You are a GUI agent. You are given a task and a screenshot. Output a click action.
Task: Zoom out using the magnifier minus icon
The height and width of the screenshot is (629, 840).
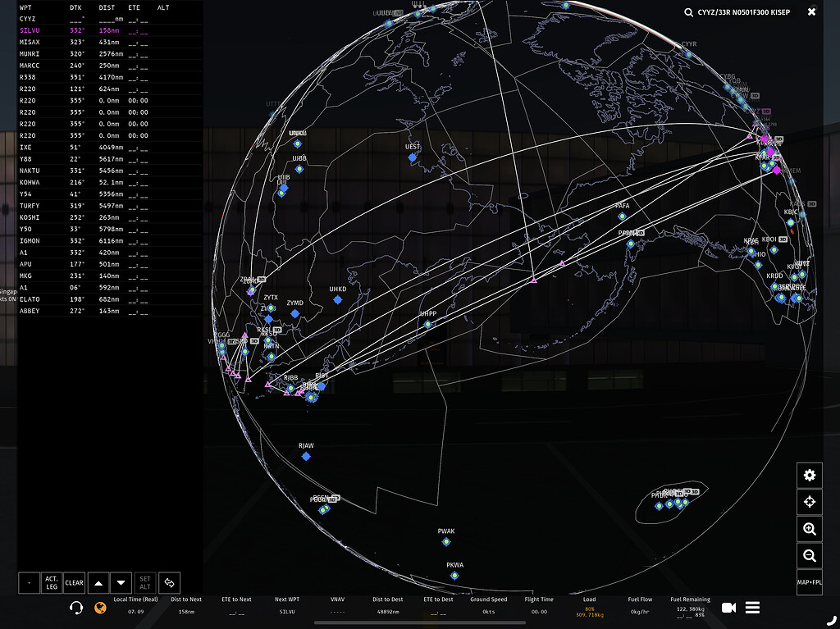point(810,556)
